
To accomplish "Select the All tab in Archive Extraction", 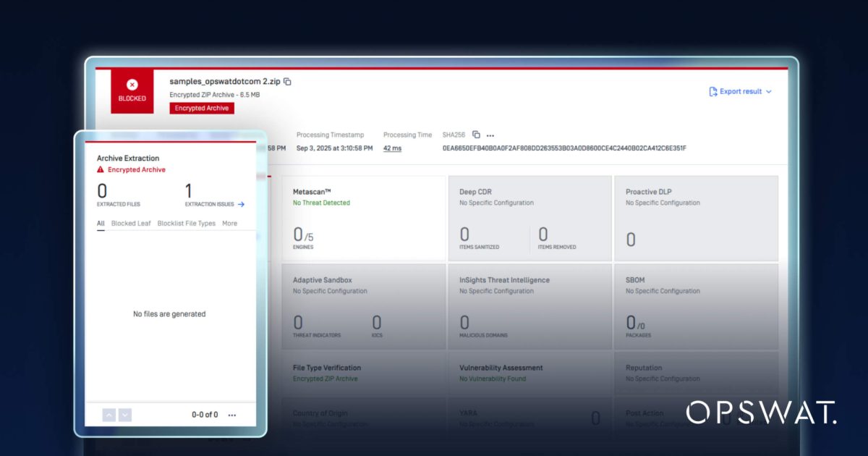I will (101, 224).
